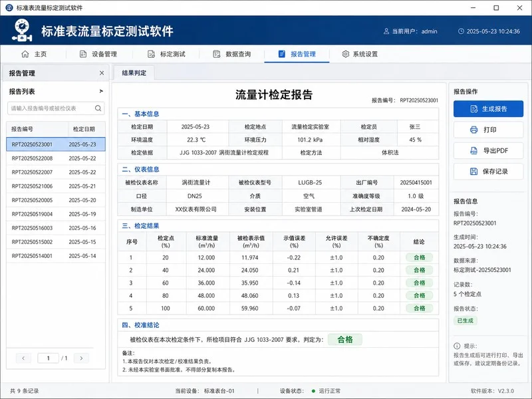Screen dimensions: 532x399
Task: Select report RPT20250515002
Action: [x=56, y=241]
